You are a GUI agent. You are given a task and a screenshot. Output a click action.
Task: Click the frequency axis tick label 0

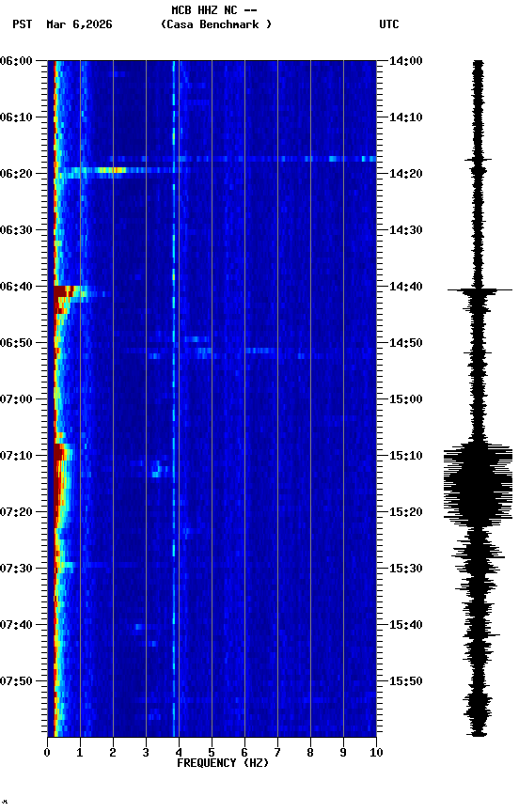(47, 753)
